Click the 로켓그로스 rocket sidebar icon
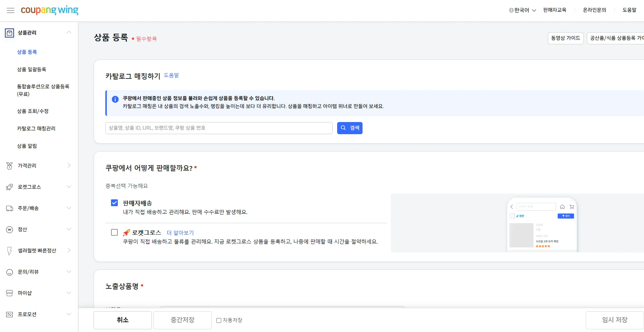 click(x=9, y=187)
